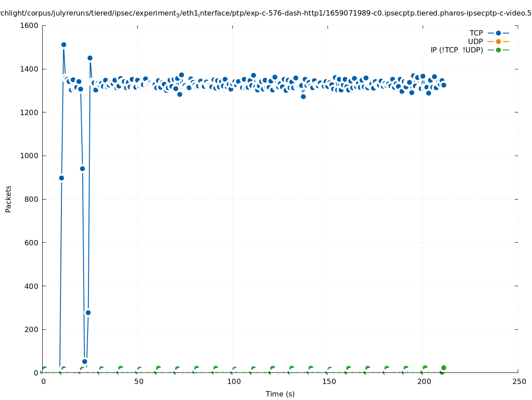Click the lowest TCP dip point near 50
This screenshot has width=532, height=400.
coord(84,361)
